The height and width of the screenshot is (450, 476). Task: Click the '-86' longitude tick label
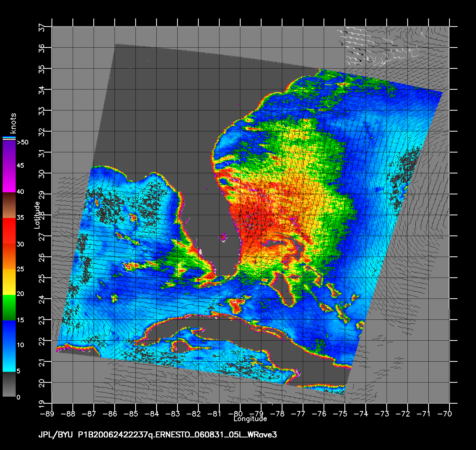[x=109, y=414]
